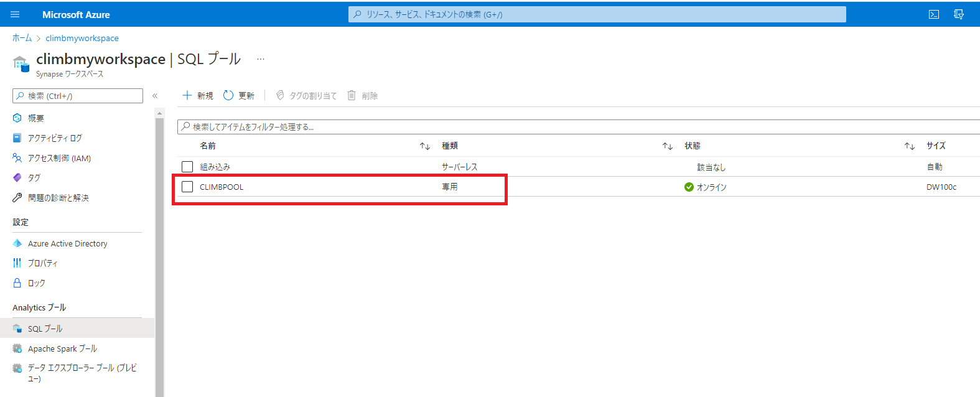Click the sidebar scrollbar up arrow
The image size is (980, 397).
tap(160, 113)
